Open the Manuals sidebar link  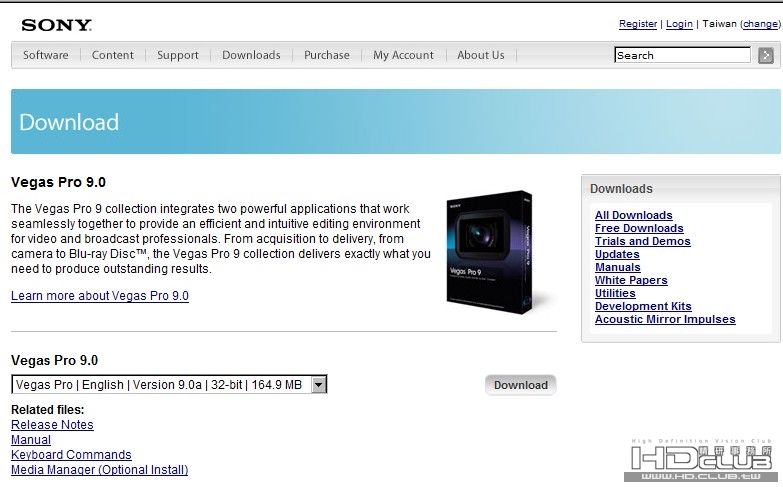click(618, 267)
